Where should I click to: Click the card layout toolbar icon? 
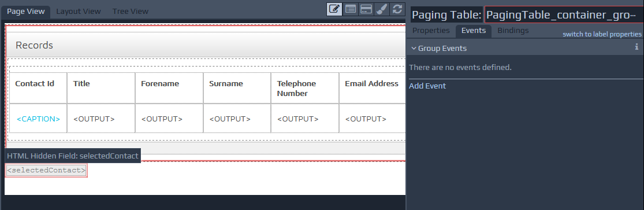click(x=366, y=9)
